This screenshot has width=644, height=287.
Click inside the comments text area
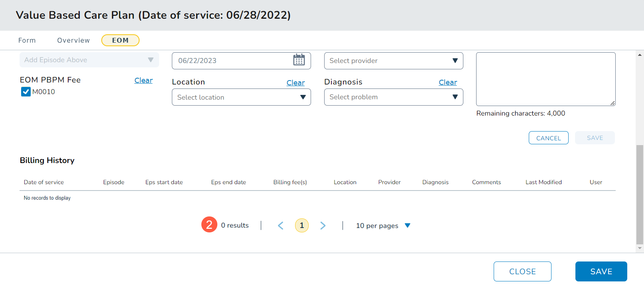(545, 79)
